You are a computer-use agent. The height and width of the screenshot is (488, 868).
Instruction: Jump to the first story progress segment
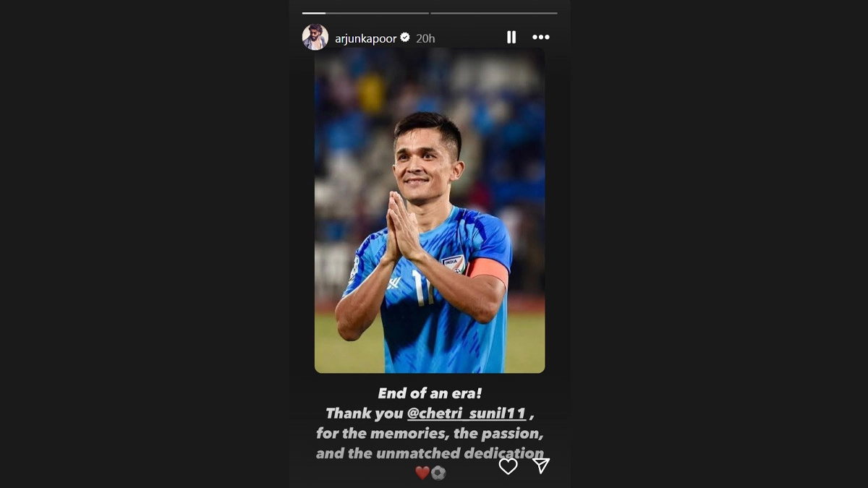coord(365,13)
